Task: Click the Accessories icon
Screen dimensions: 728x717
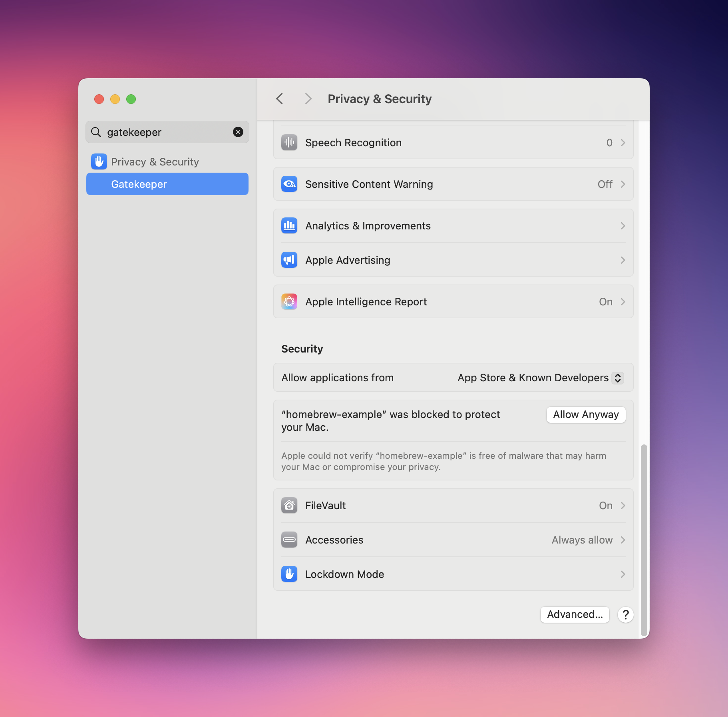Action: [x=289, y=540]
